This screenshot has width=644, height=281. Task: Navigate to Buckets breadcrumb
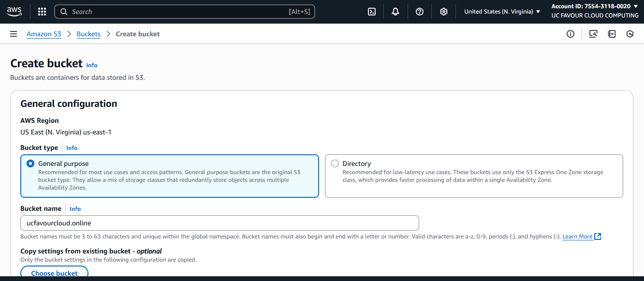click(88, 34)
